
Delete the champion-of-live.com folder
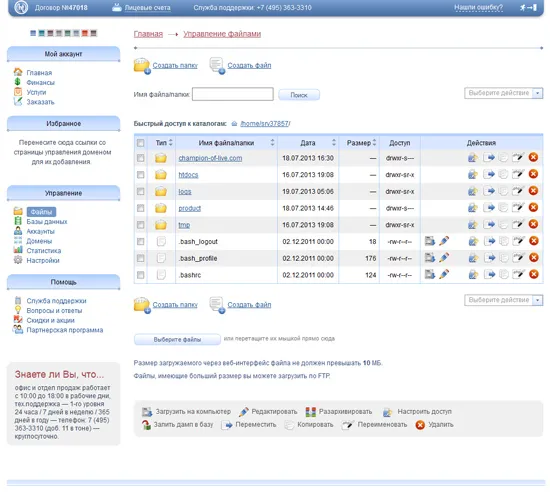click(x=533, y=157)
